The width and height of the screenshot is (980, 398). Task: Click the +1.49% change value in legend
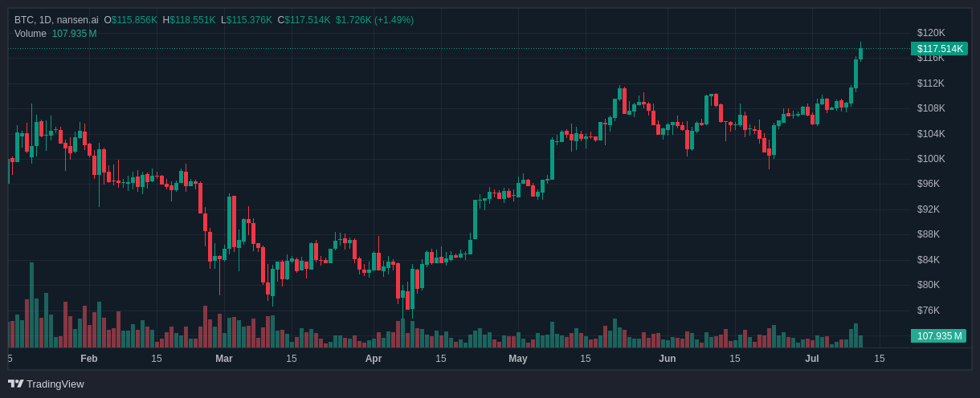pyautogui.click(x=394, y=20)
